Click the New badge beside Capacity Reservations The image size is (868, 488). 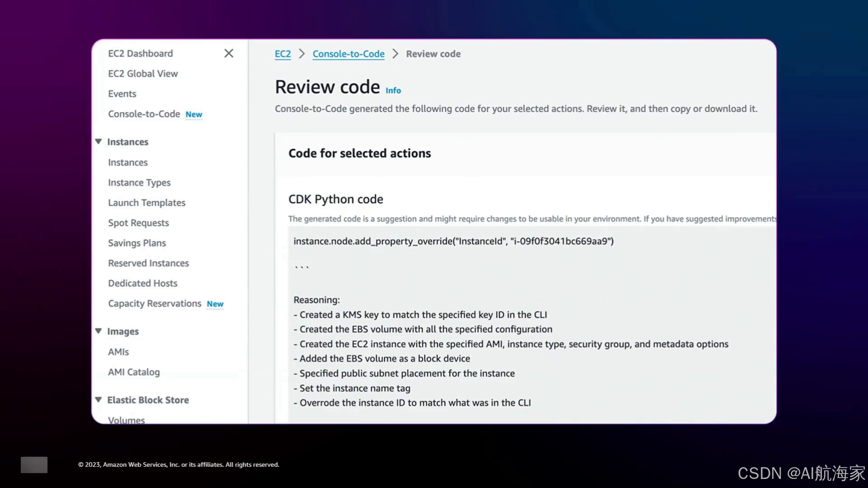click(215, 304)
